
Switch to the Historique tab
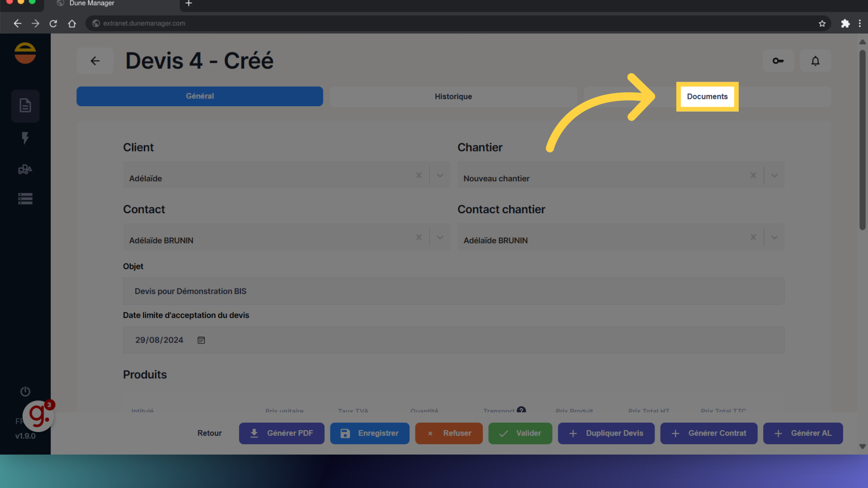(x=453, y=96)
